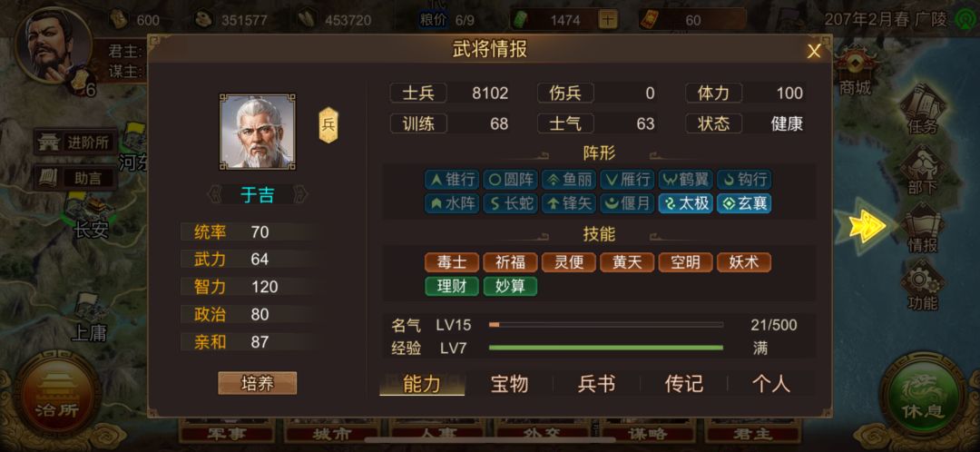Click the 名气 LV15 progress bar

tap(605, 325)
